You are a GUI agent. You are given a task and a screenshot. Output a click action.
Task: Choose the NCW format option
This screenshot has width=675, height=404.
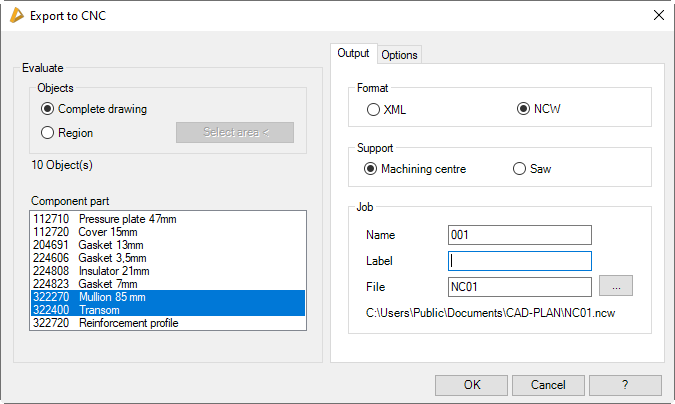click(523, 109)
